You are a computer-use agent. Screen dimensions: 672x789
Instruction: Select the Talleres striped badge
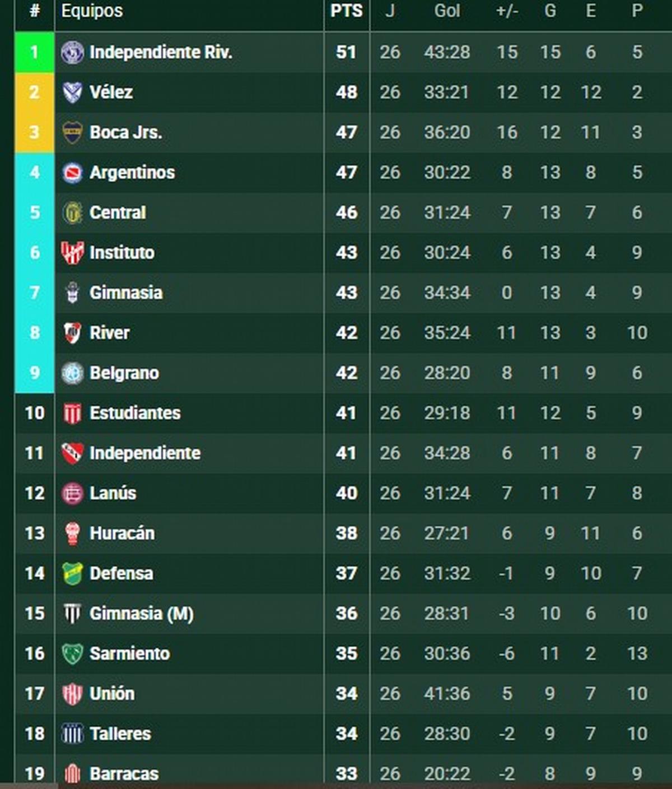tap(72, 734)
